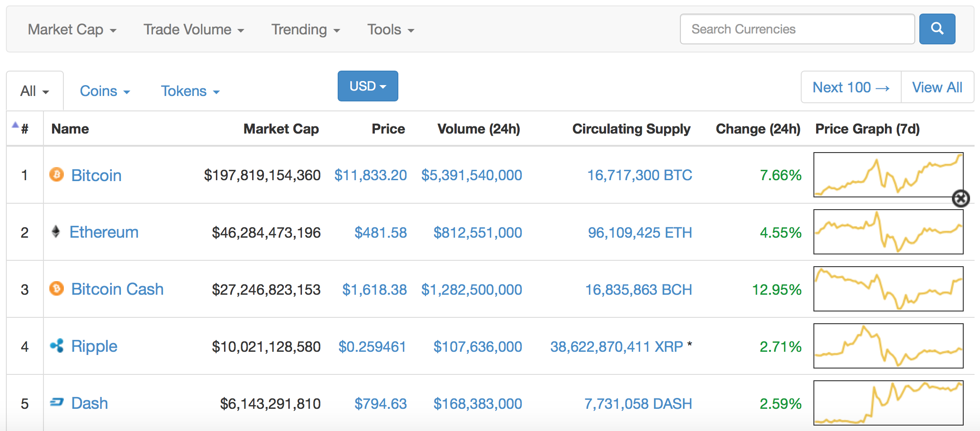Click the Dash logo icon
Image resolution: width=980 pixels, height=431 pixels.
pyautogui.click(x=57, y=402)
